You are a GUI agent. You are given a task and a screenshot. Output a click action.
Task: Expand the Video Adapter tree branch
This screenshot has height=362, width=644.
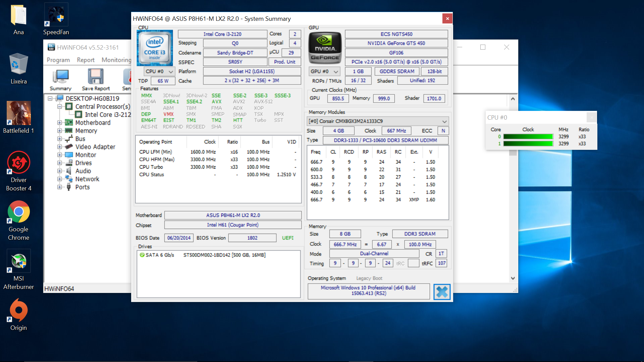59,147
